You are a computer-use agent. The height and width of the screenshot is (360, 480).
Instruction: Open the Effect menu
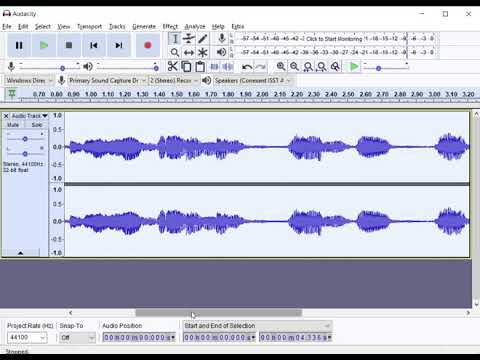coord(170,26)
